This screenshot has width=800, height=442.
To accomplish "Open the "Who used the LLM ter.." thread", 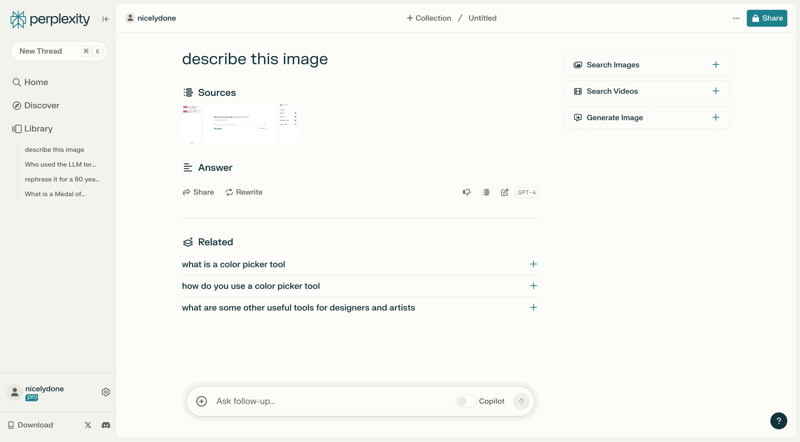I will (x=60, y=164).
